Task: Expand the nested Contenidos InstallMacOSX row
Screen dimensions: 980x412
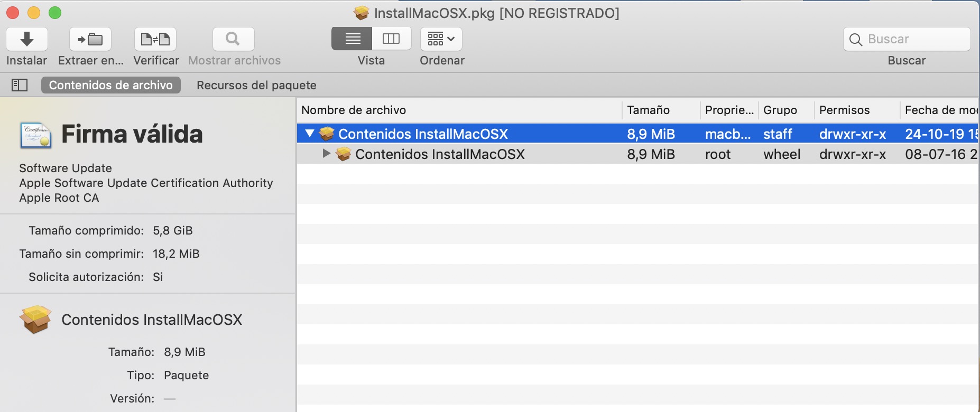Action: [x=326, y=154]
